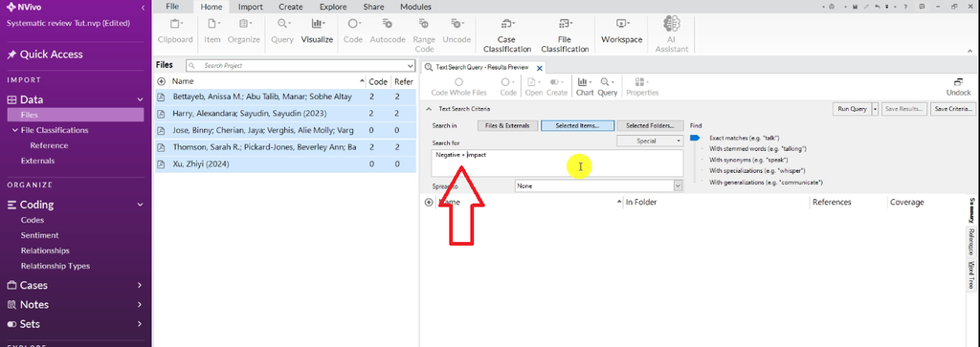The image size is (980, 347).
Task: Switch to the Share ribbon tab
Action: coord(374,7)
